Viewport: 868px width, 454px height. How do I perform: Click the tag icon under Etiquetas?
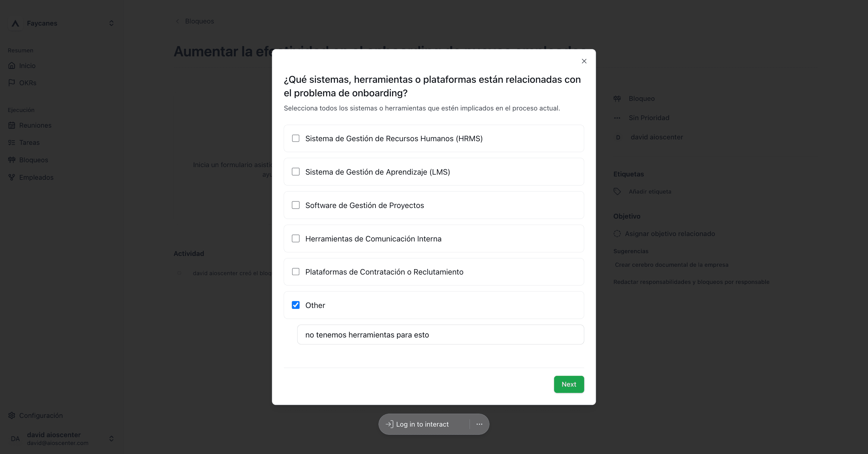pos(617,191)
